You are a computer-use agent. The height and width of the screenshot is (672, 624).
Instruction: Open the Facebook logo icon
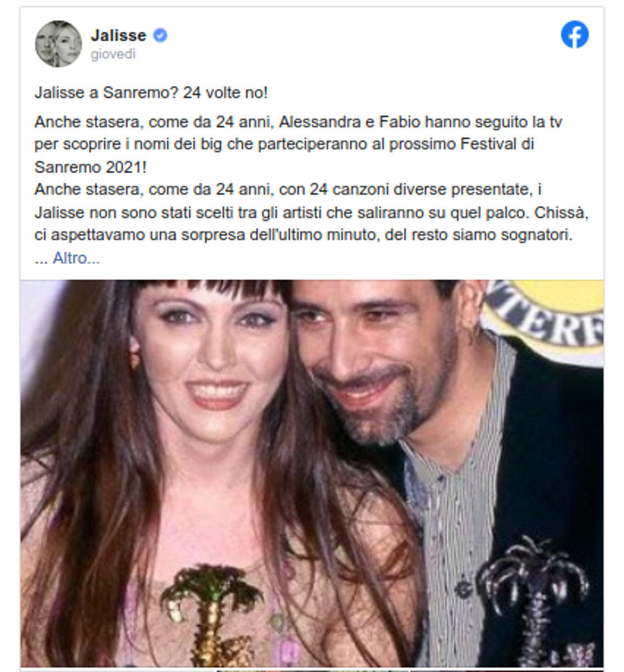click(575, 35)
